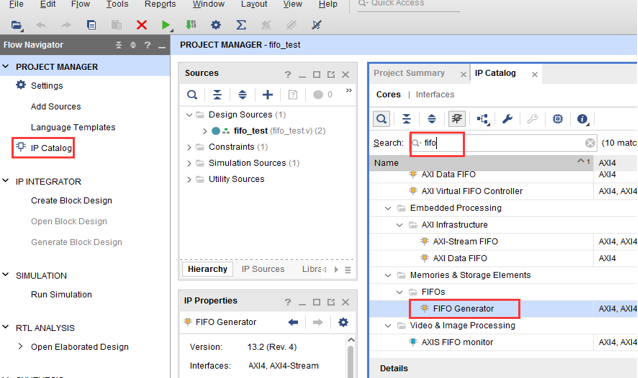
Task: Click the Quick Access search box
Action: tap(409, 4)
